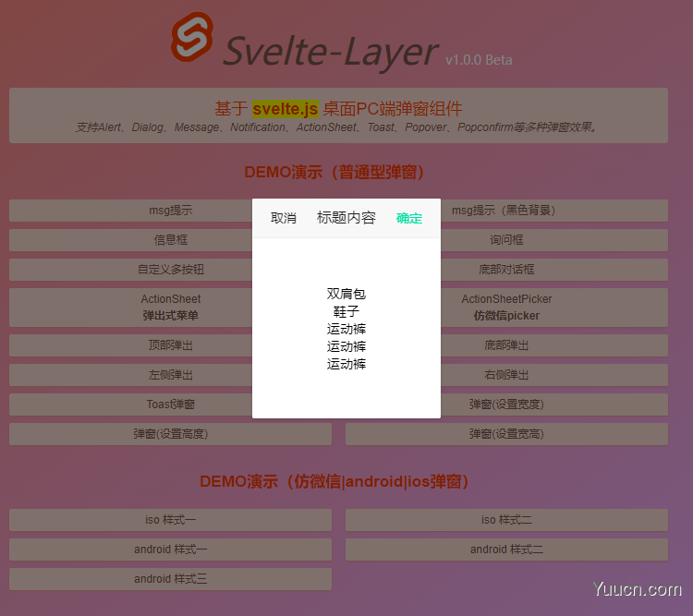Confirm the picker with 确定
Image resolution: width=693 pixels, height=616 pixels.
pos(408,218)
